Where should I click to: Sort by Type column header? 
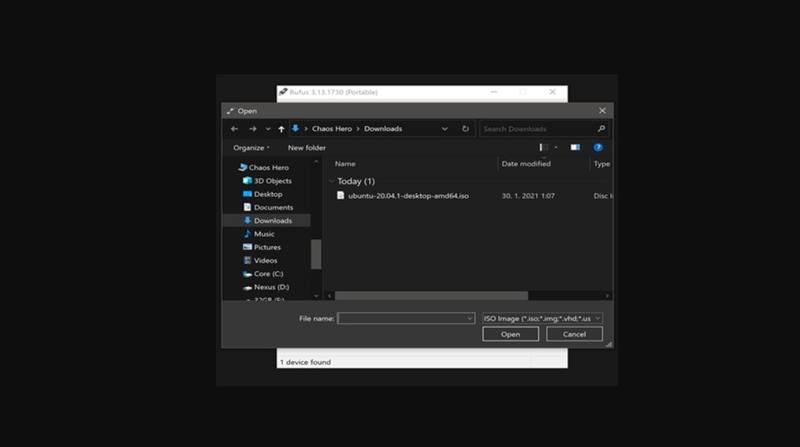tap(602, 164)
